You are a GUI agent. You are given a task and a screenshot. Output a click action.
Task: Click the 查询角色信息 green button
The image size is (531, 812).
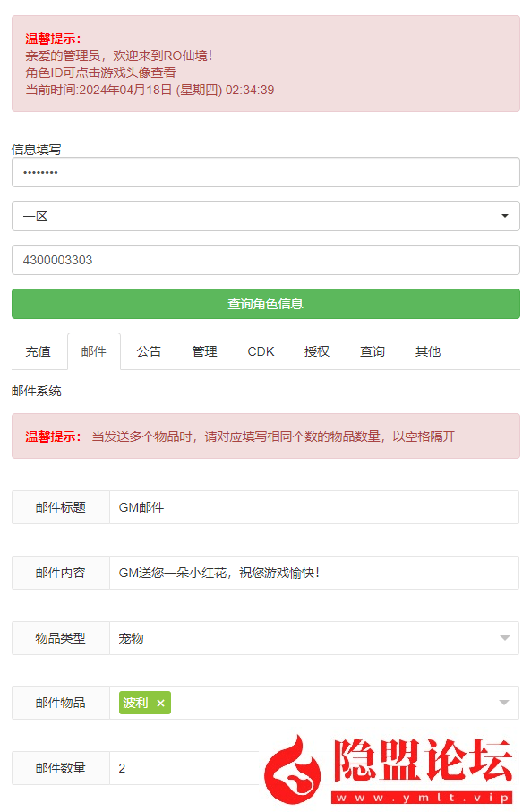[x=265, y=304]
